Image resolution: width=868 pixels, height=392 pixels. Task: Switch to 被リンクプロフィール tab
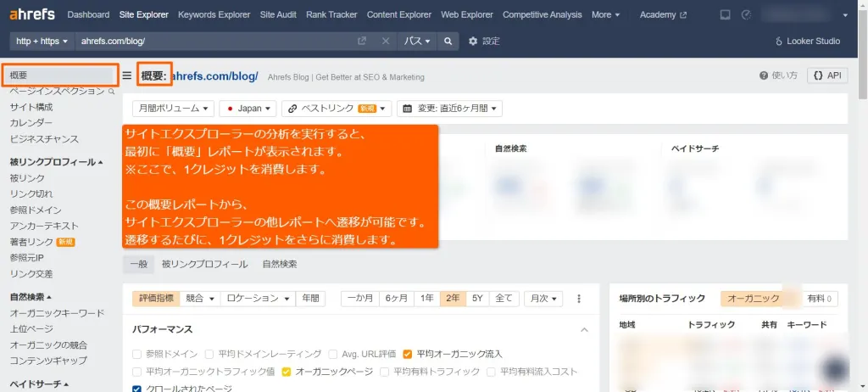(x=205, y=265)
